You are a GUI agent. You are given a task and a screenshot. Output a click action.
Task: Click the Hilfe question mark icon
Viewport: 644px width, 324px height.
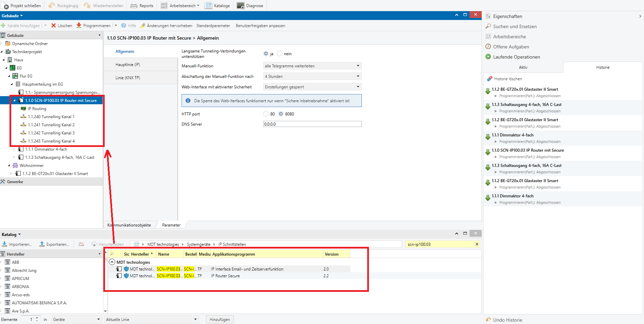(x=124, y=25)
